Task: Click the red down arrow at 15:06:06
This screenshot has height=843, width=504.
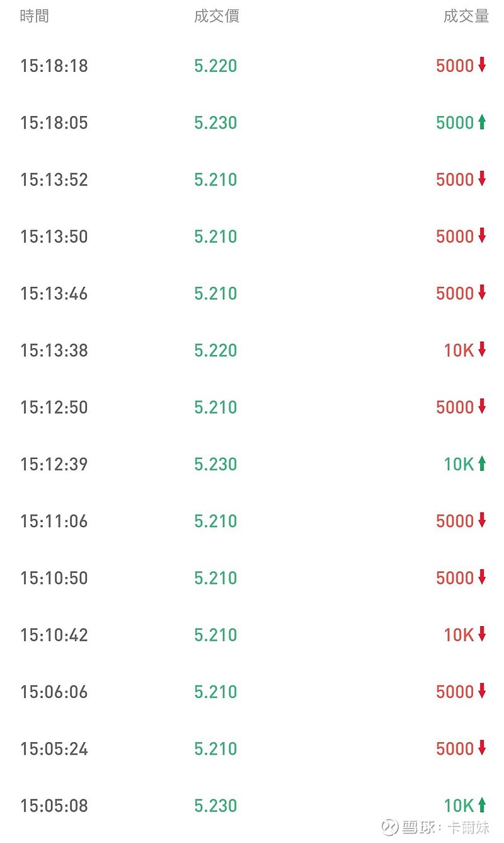Action: pyautogui.click(x=482, y=691)
